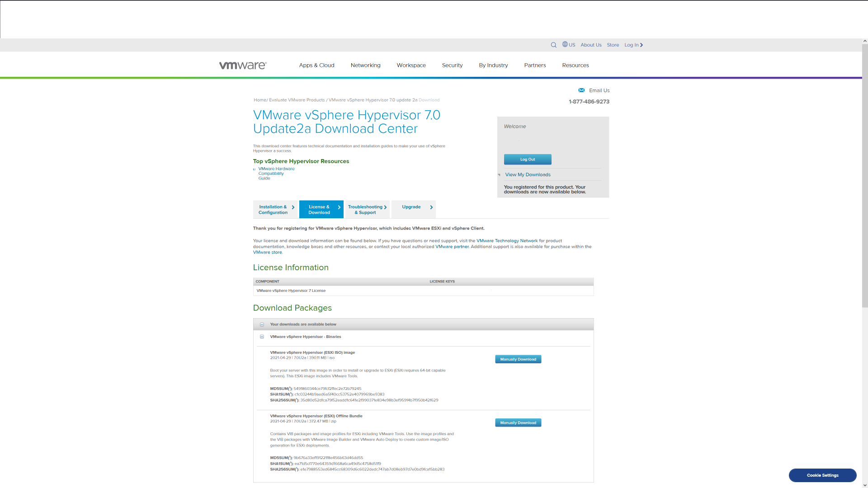
Task: Open the US region globe selector
Action: 569,45
